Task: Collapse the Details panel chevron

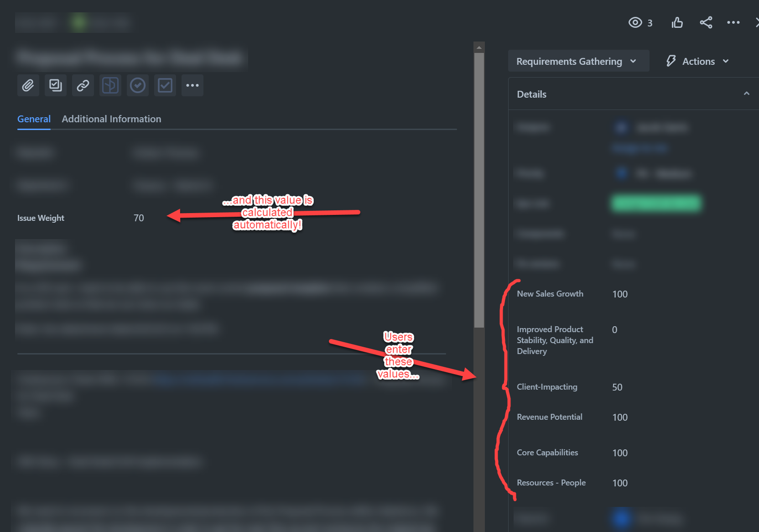Action: [x=747, y=93]
